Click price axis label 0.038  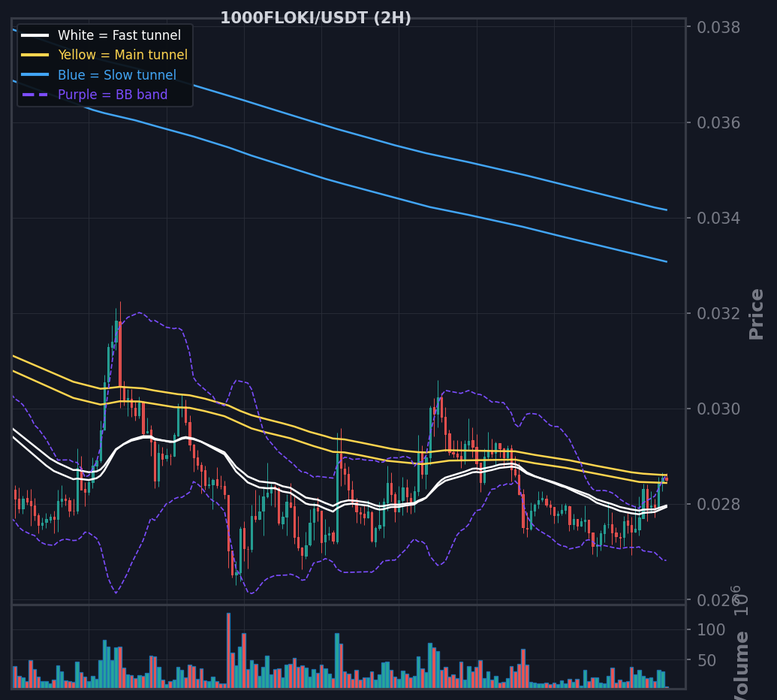point(718,27)
